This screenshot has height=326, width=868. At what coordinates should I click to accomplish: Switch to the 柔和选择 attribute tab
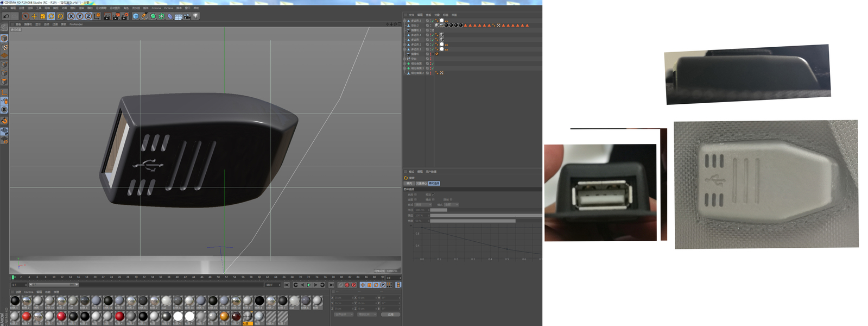[434, 183]
